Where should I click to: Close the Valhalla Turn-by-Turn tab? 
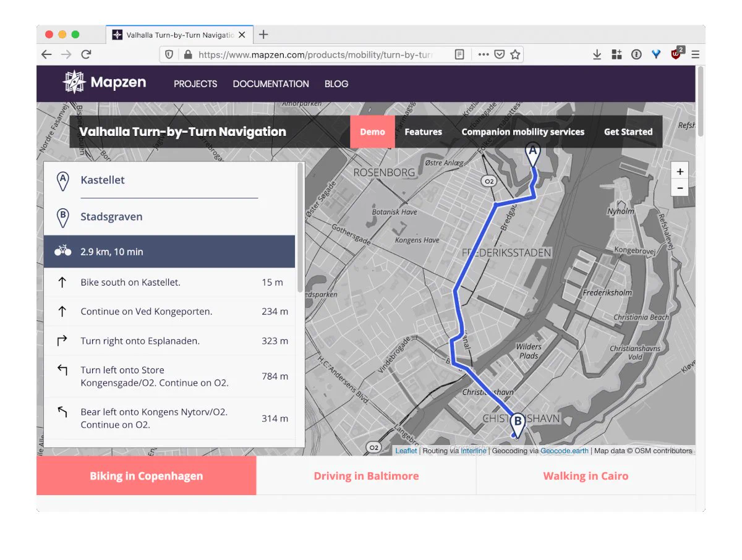click(x=242, y=35)
